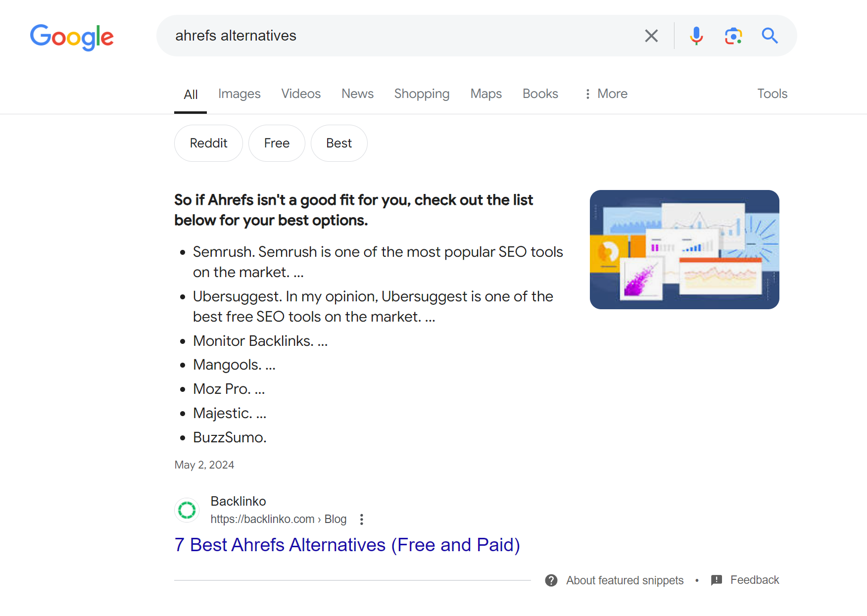Click the Monitor Backlinks bullet item
The height and width of the screenshot is (616, 867).
coord(260,341)
